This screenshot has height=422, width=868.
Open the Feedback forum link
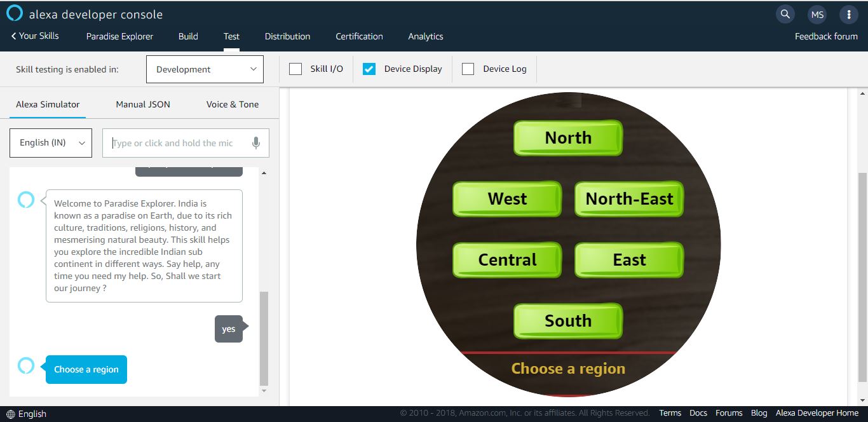coord(826,36)
